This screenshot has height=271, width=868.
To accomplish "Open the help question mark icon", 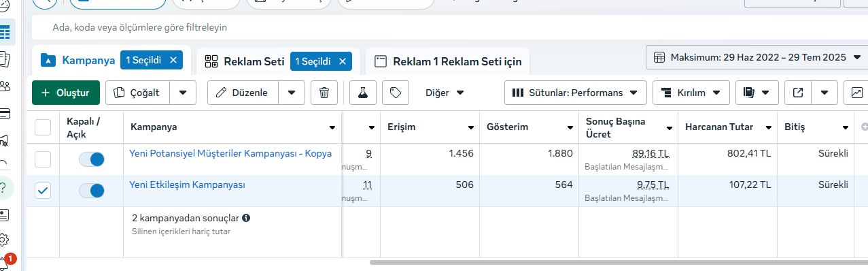I will pos(5,189).
